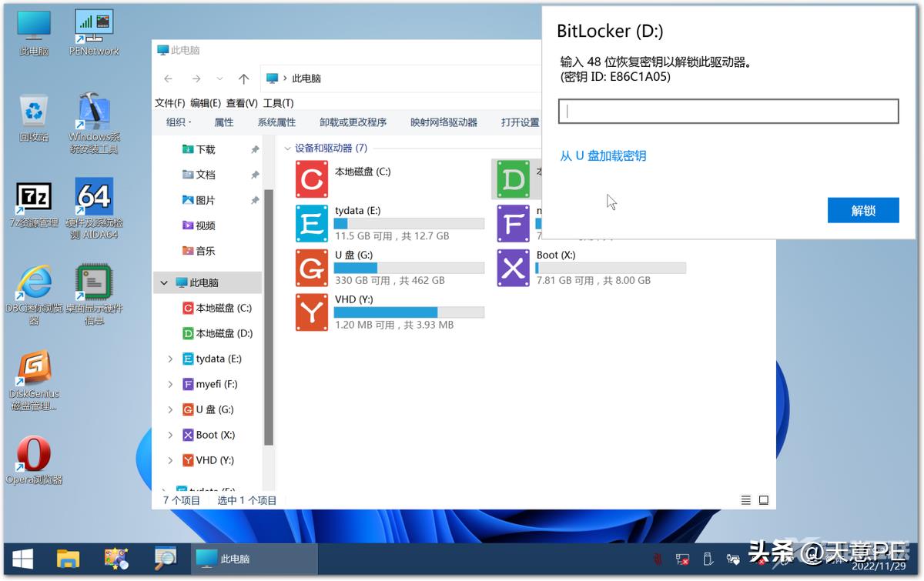Image resolution: width=924 pixels, height=581 pixels.
Task: Click 打开设置 in the toolbar
Action: tap(521, 122)
